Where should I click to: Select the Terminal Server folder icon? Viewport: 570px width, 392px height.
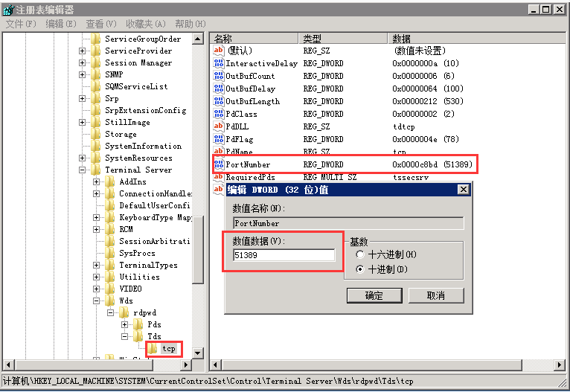pyautogui.click(x=95, y=170)
